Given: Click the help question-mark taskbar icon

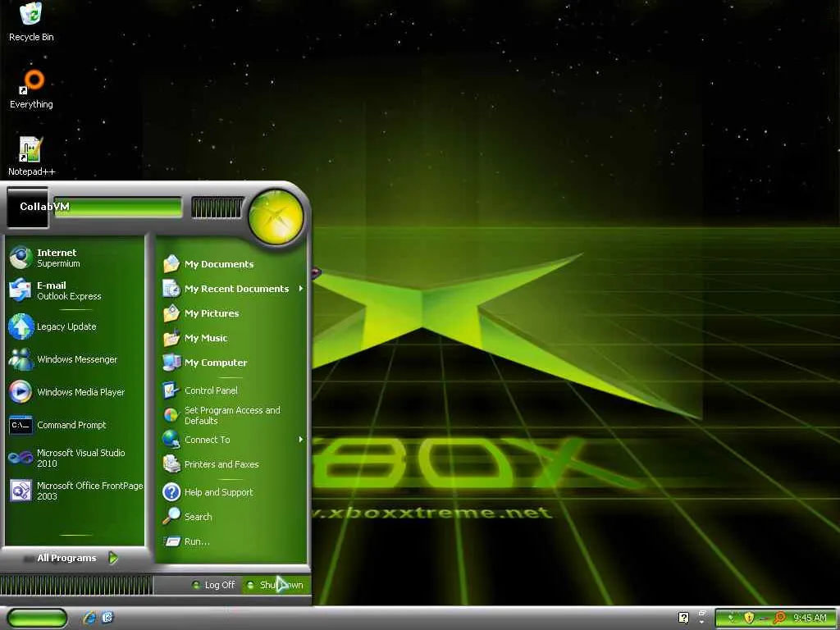Looking at the screenshot, I should (683, 618).
